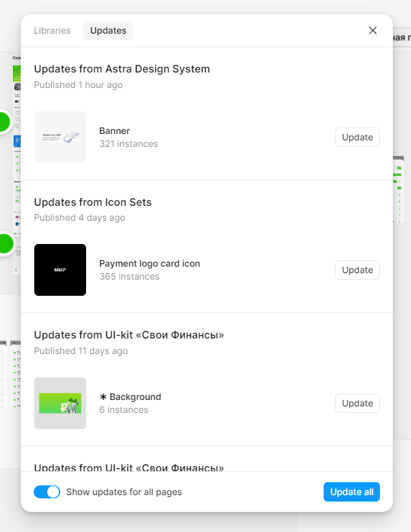
Task: Open the Payment logo card icon thumbnail
Action: point(60,270)
